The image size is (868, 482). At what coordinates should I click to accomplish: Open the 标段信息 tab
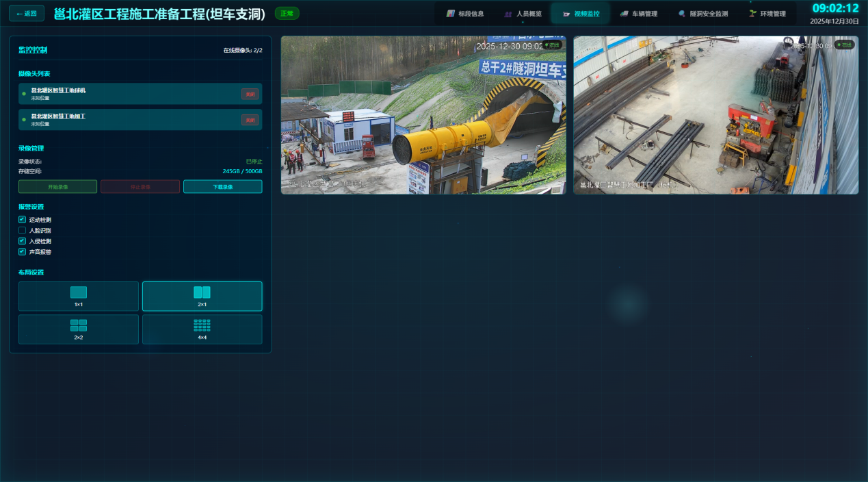(x=465, y=14)
